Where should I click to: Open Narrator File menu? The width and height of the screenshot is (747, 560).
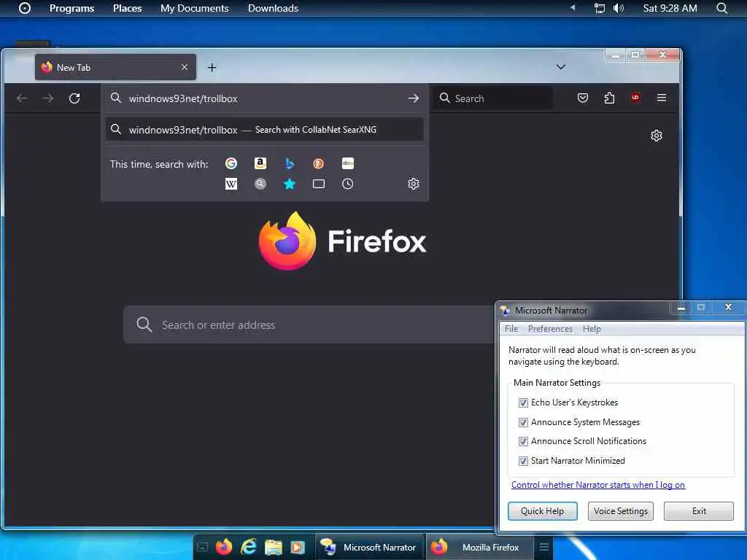click(x=511, y=329)
